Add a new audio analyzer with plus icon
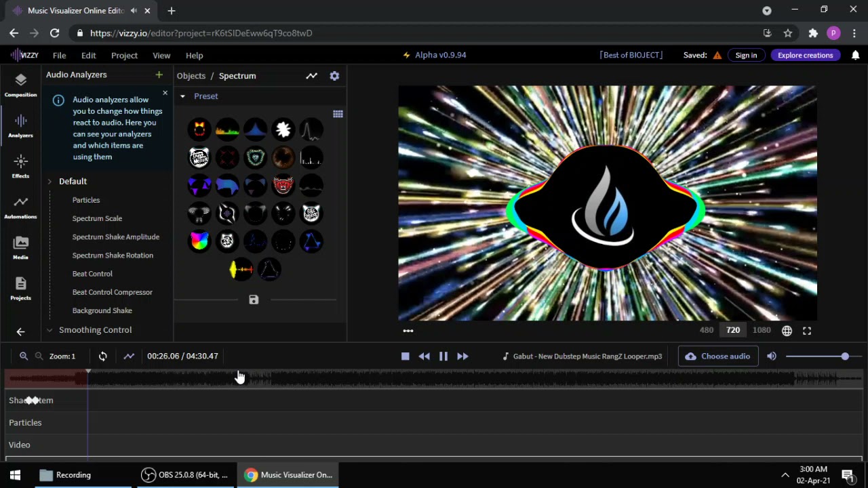The width and height of the screenshot is (868, 488). pos(159,75)
